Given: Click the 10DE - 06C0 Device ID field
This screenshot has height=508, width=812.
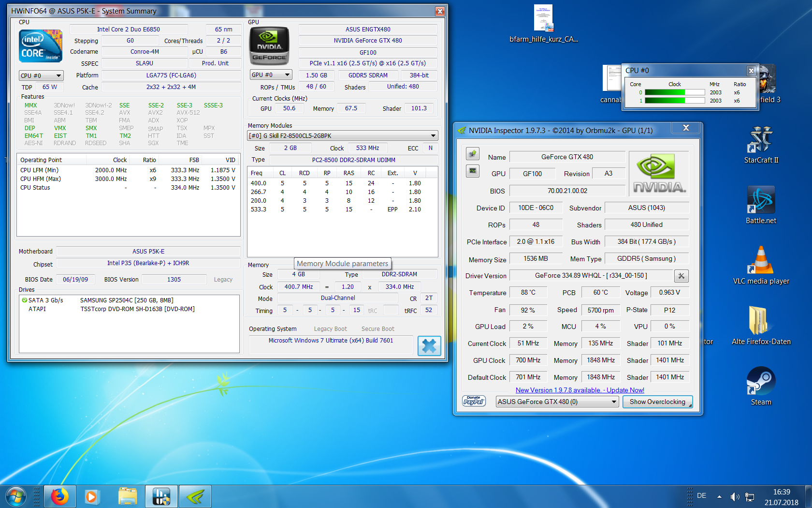Looking at the screenshot, I should [x=536, y=208].
